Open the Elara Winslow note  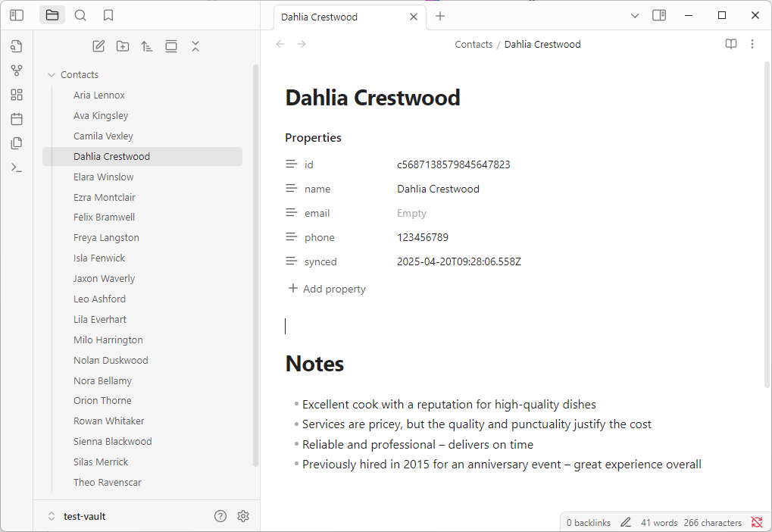point(103,177)
